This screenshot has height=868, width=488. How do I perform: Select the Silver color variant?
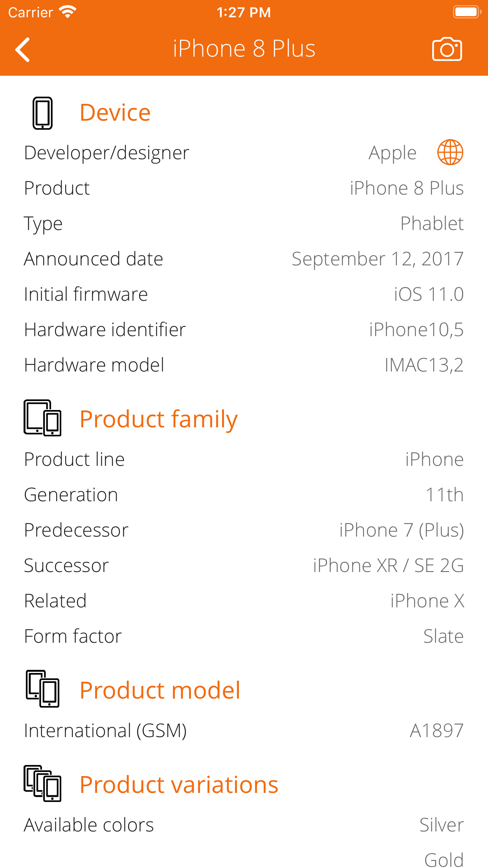click(442, 824)
